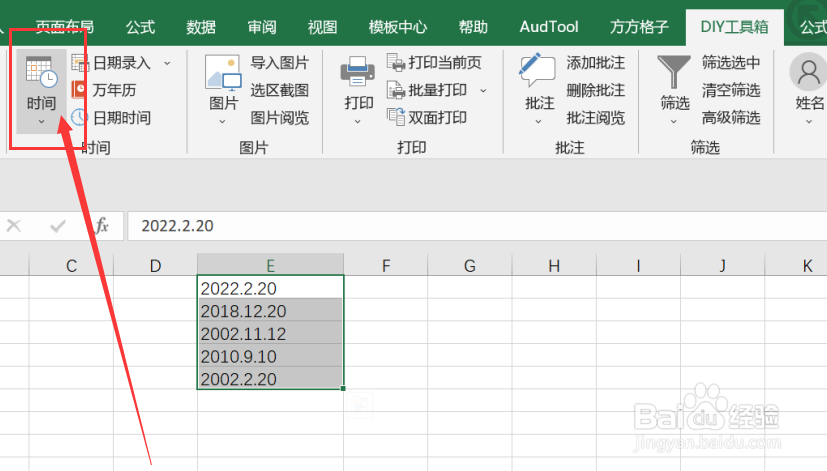827x471 pixels.
Task: Open the 模板中心 tab
Action: point(398,27)
